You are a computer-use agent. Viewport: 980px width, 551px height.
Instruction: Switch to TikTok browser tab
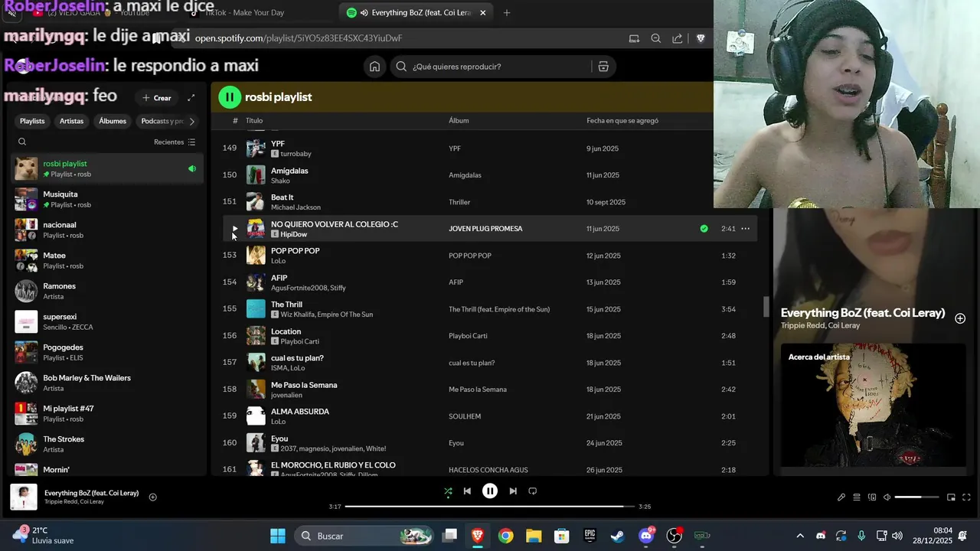click(x=245, y=13)
